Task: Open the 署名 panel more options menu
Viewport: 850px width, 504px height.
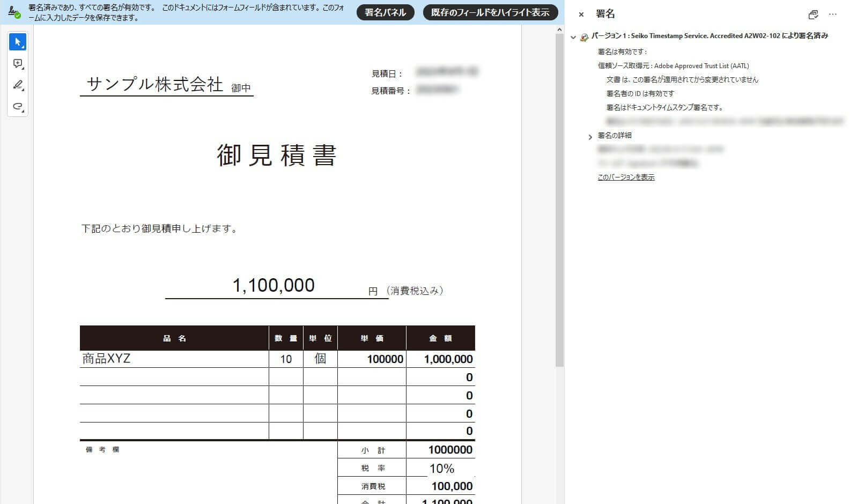Action: point(833,14)
